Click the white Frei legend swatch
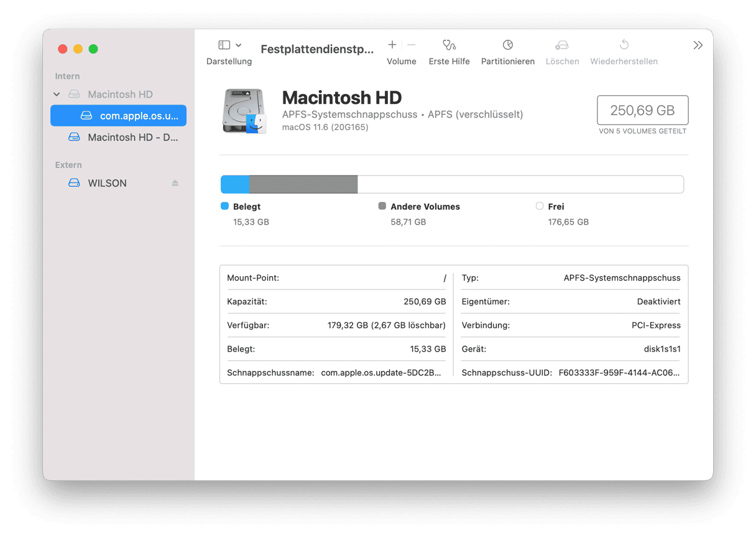The height and width of the screenshot is (537, 756). click(540, 206)
